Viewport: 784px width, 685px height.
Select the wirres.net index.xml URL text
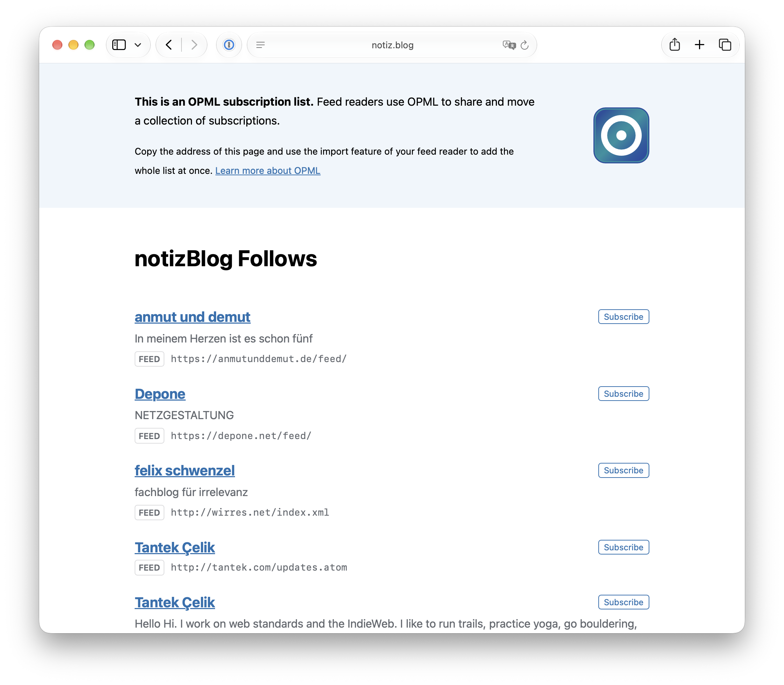coord(250,513)
